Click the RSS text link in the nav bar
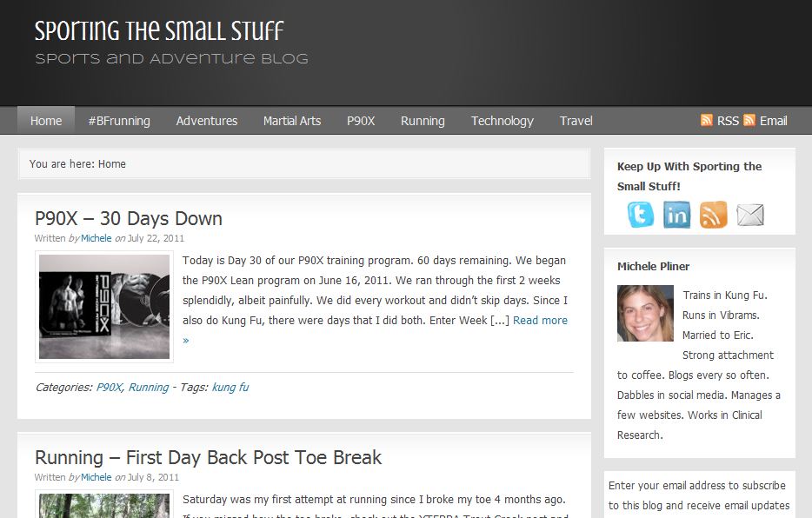This screenshot has height=518, width=812. (x=728, y=121)
